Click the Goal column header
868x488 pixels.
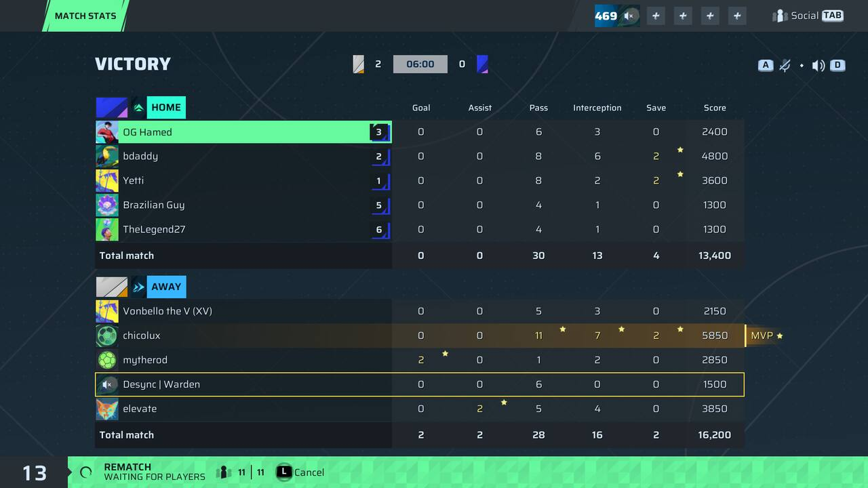(x=421, y=108)
